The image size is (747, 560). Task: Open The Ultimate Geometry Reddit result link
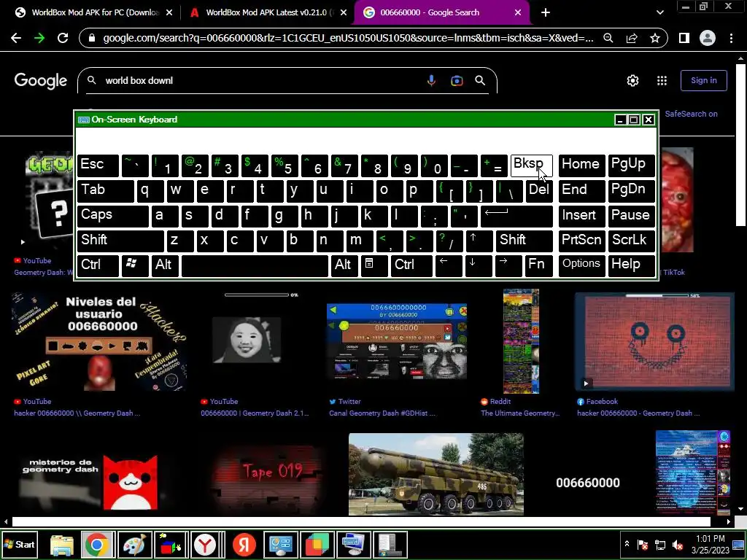point(520,413)
